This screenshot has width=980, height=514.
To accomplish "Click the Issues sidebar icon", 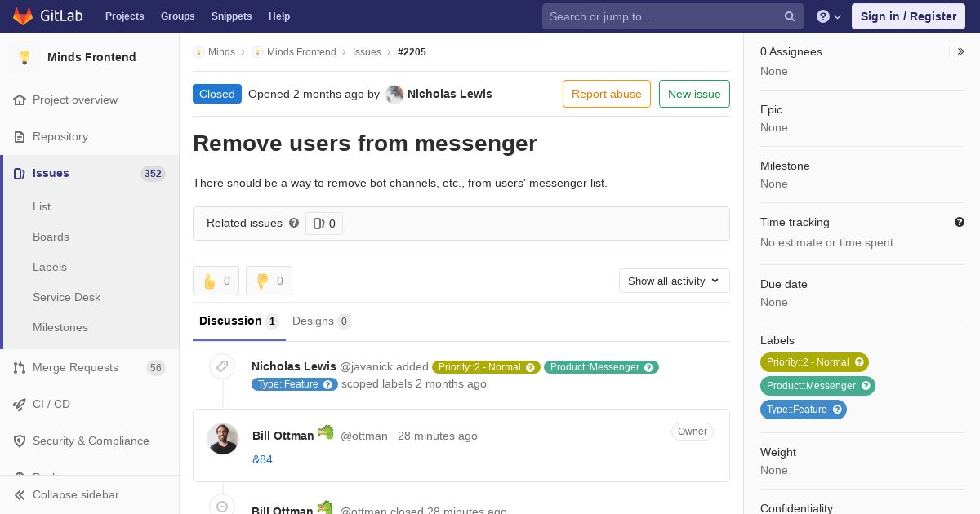I will [x=20, y=173].
